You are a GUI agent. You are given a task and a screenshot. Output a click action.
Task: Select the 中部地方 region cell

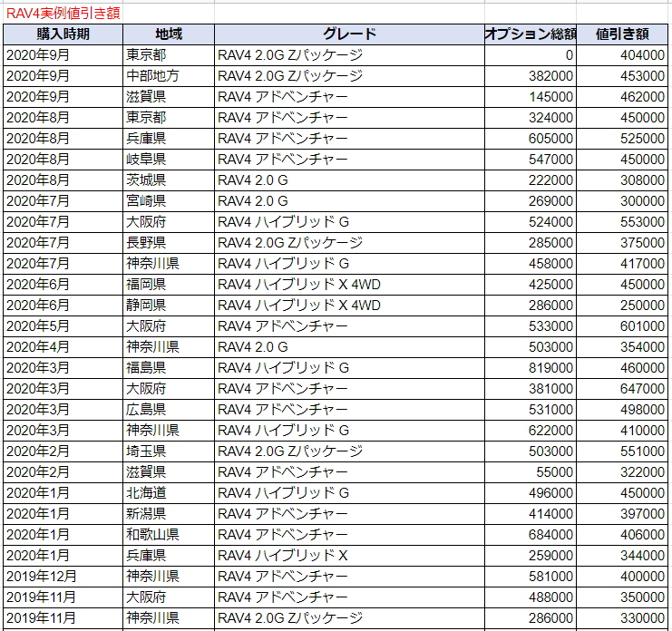(169, 76)
